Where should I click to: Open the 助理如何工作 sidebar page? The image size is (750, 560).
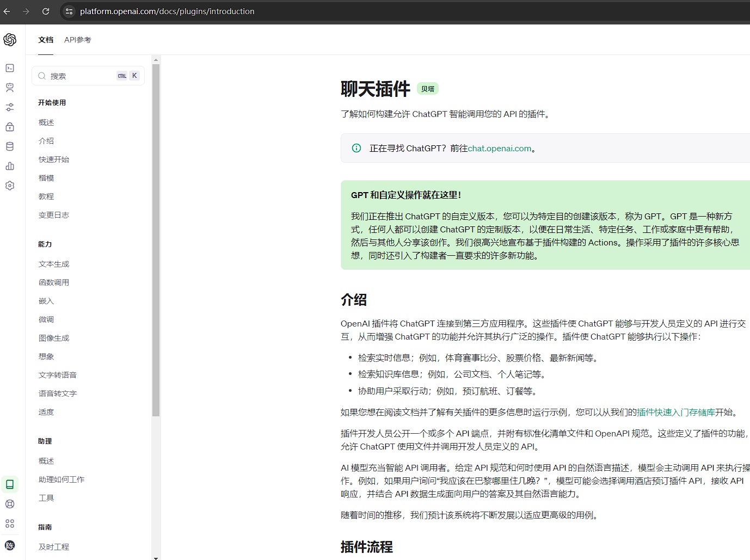[x=62, y=479]
